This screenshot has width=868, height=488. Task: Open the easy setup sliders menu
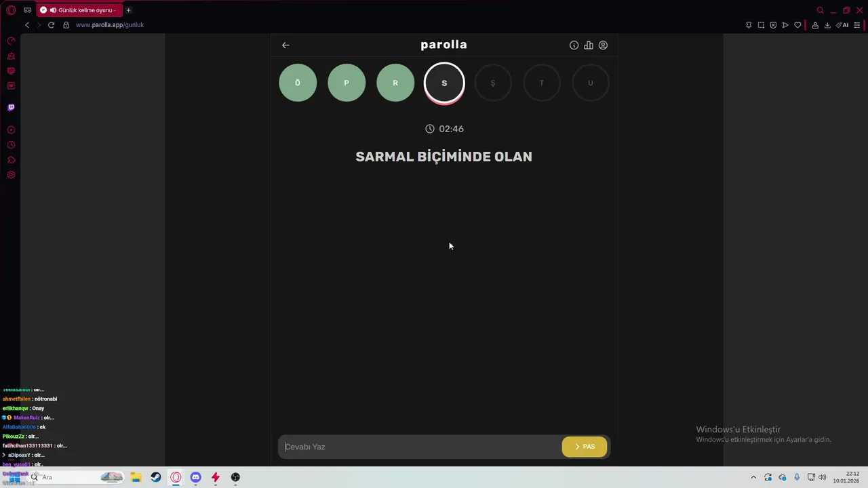tap(856, 25)
